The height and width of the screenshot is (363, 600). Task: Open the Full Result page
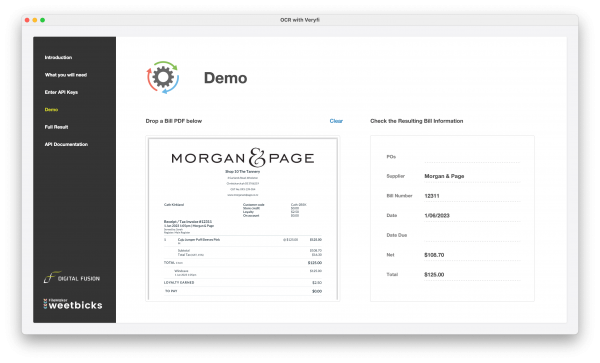click(56, 127)
